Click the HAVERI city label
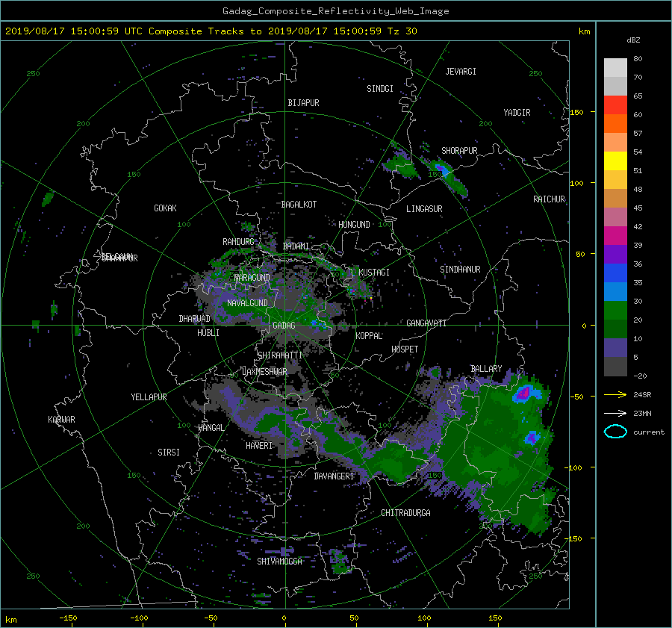 tap(259, 446)
